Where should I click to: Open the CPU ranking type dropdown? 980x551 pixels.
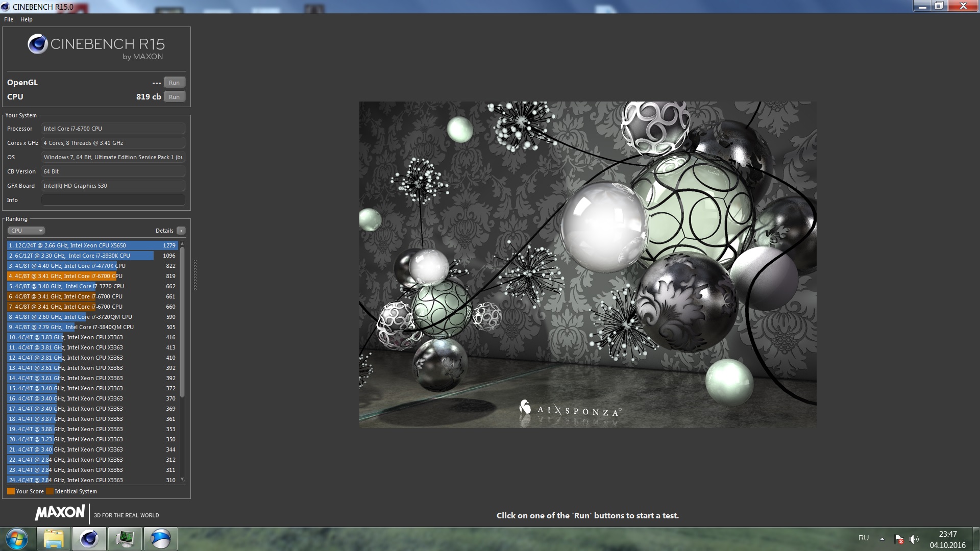[26, 231]
